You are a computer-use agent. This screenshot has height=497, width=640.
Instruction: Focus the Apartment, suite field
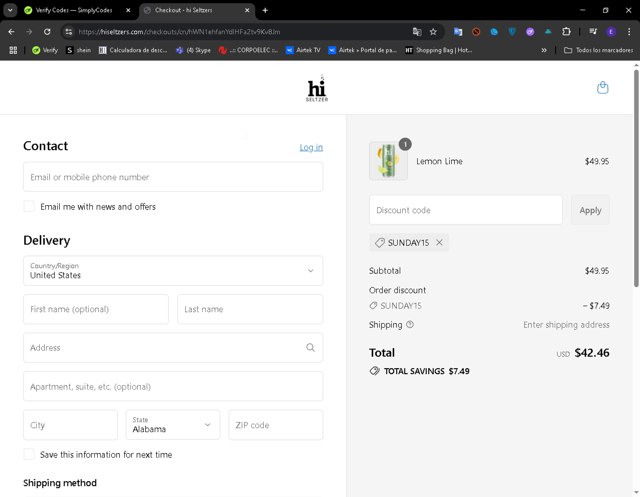[173, 386]
